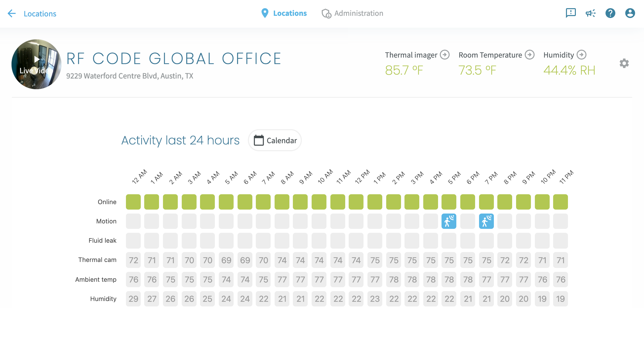The width and height of the screenshot is (644, 346).
Task: Open location settings gear icon
Action: (624, 63)
